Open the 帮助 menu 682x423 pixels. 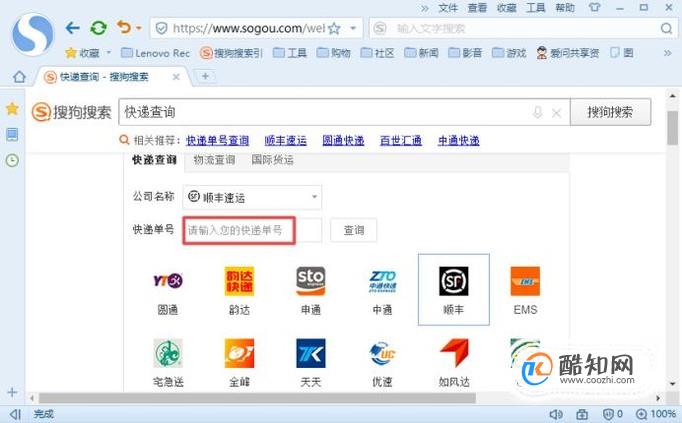(565, 8)
